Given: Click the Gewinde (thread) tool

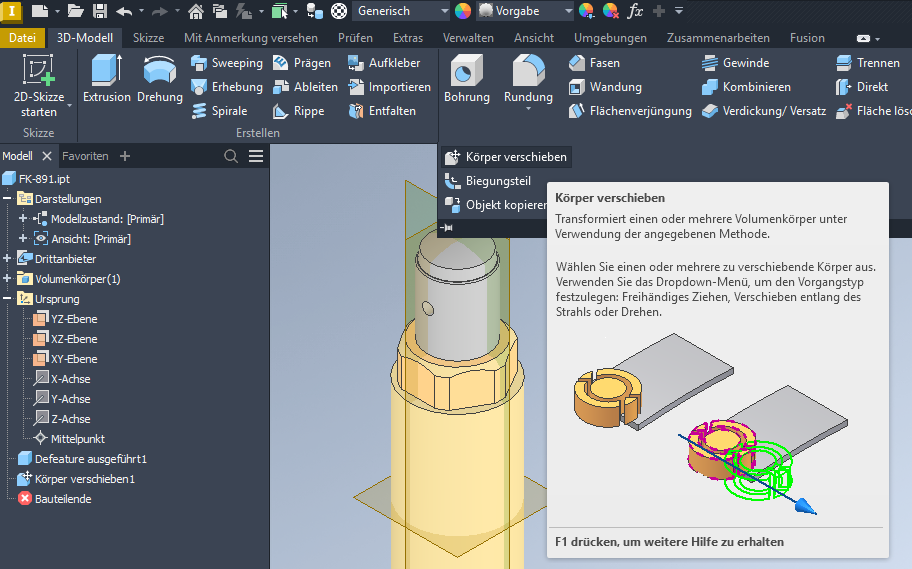Looking at the screenshot, I should (735, 63).
